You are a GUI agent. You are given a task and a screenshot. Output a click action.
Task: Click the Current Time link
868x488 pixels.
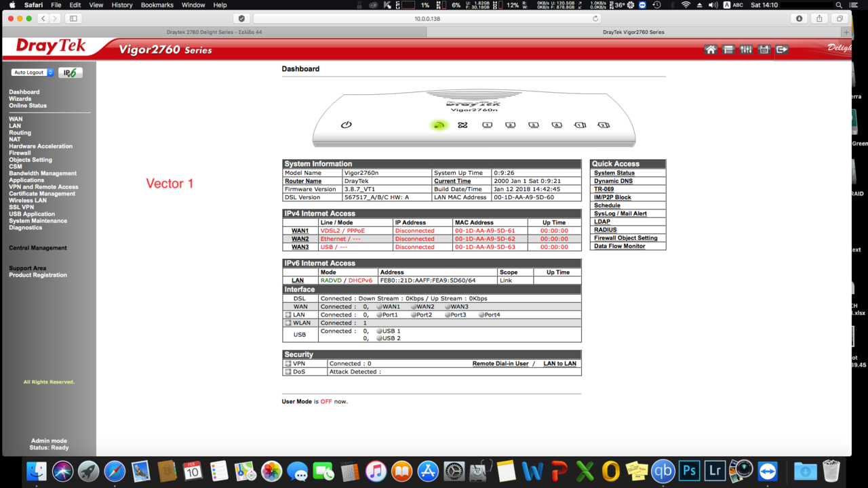tap(452, 181)
